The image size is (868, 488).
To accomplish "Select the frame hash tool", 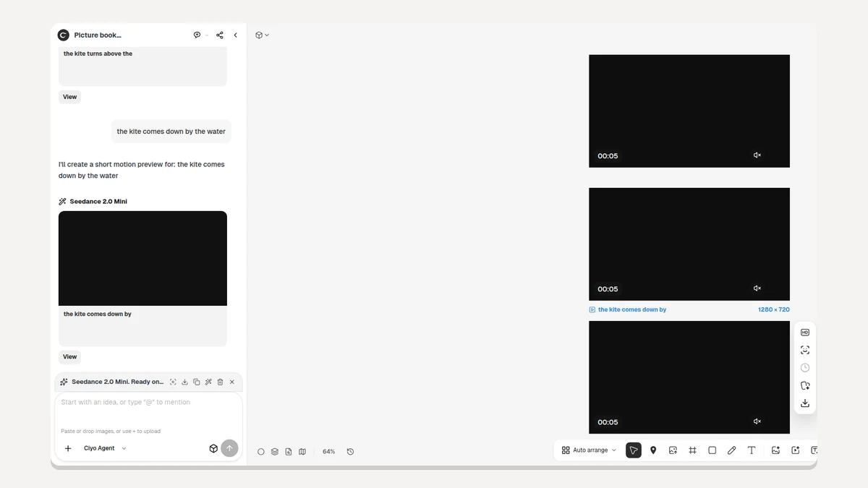I will tap(692, 450).
